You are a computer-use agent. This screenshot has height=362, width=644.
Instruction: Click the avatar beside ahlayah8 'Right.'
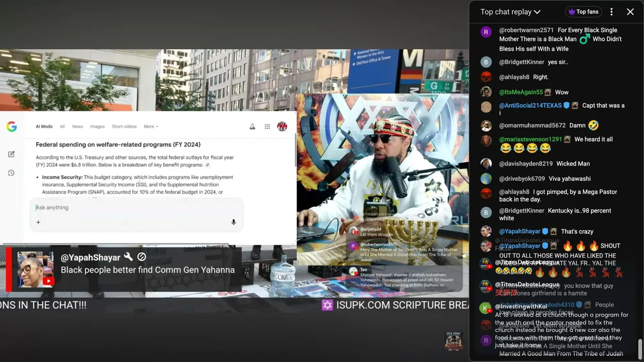tap(486, 77)
